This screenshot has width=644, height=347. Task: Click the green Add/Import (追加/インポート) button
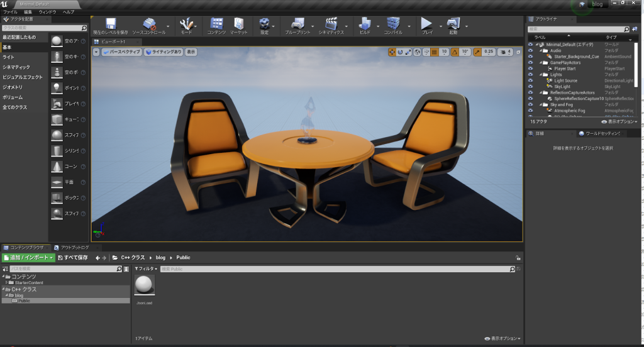click(x=28, y=258)
